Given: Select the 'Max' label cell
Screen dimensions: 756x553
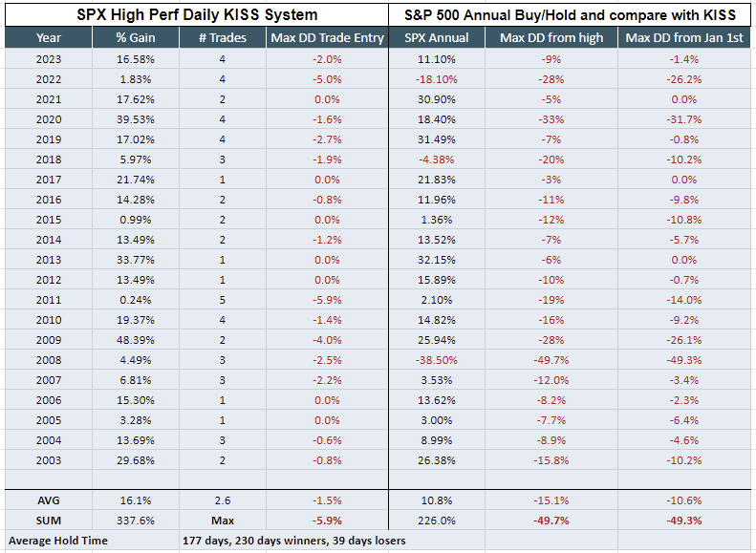Looking at the screenshot, I should (223, 521).
